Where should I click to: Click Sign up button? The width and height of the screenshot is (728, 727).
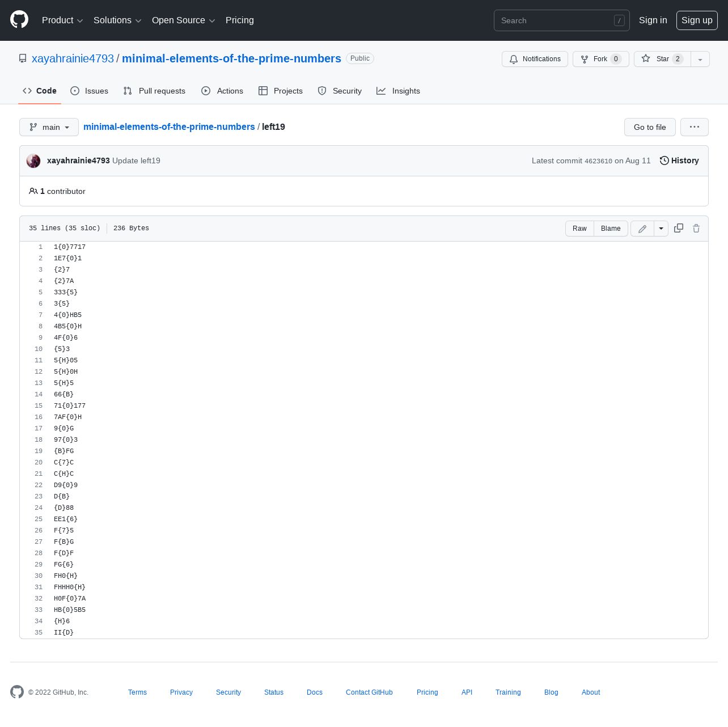pyautogui.click(x=697, y=20)
